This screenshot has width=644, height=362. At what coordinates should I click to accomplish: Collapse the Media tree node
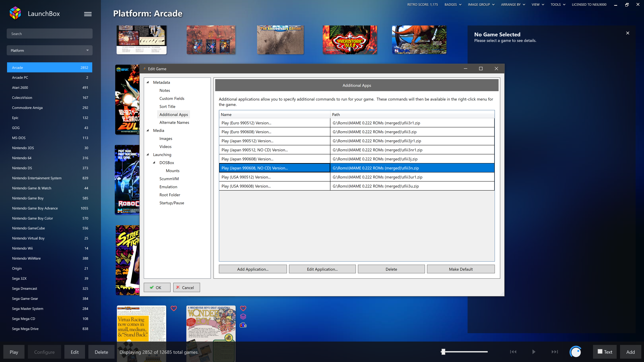[x=148, y=130]
